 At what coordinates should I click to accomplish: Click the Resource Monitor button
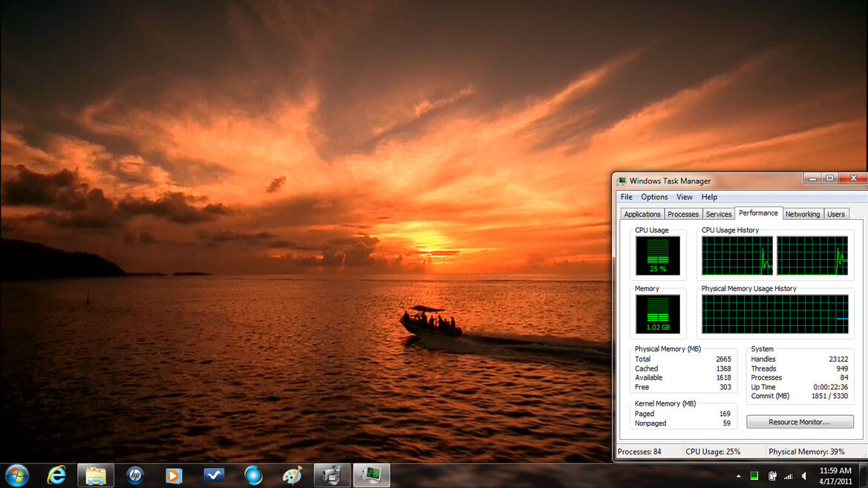point(800,422)
